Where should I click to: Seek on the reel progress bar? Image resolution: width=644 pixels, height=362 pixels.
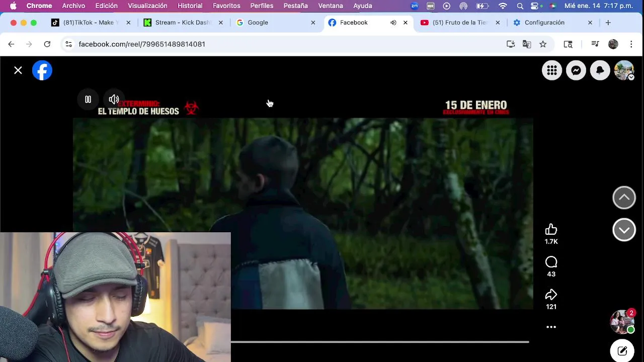[380, 342]
